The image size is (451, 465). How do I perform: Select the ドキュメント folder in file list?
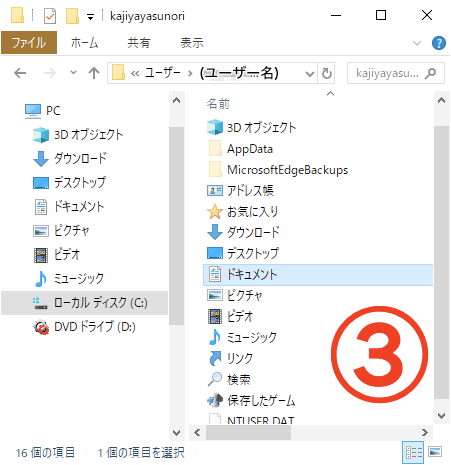coord(318,275)
